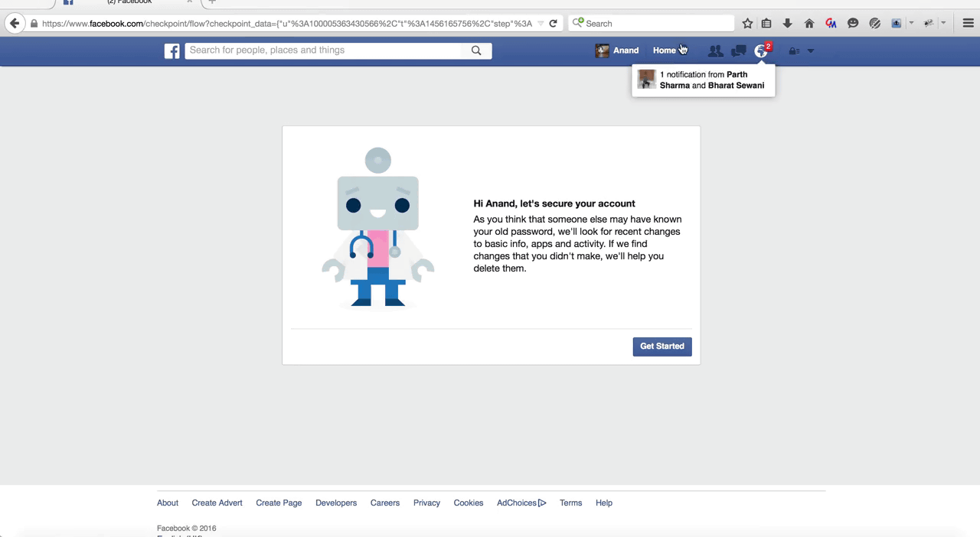Open the bookmarks list icon
The width and height of the screenshot is (980, 537).
point(766,24)
